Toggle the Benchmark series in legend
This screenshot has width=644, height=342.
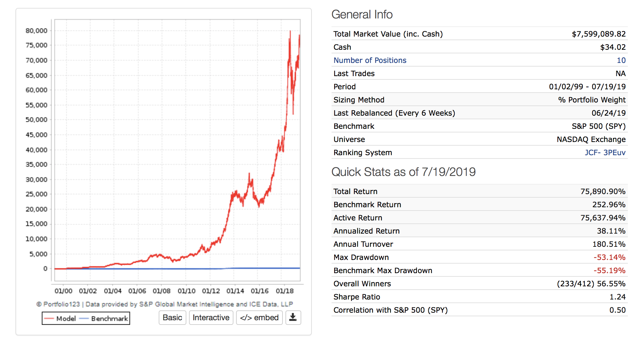109,319
